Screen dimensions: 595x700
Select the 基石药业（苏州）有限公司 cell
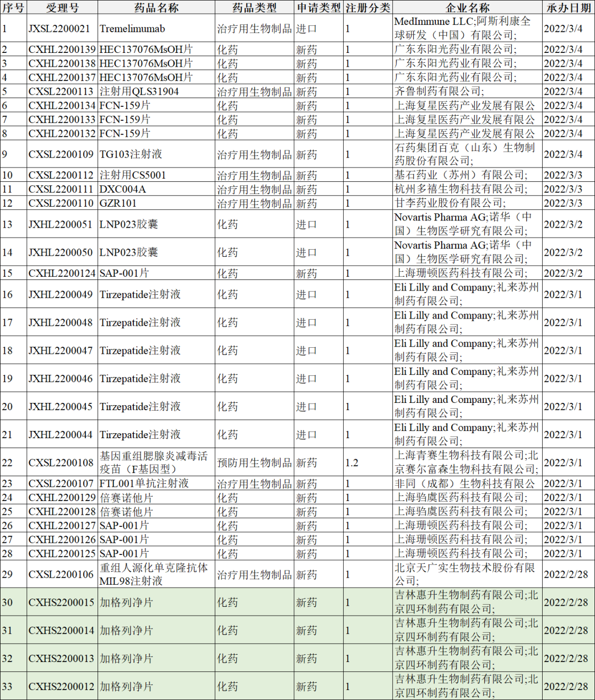click(467, 175)
